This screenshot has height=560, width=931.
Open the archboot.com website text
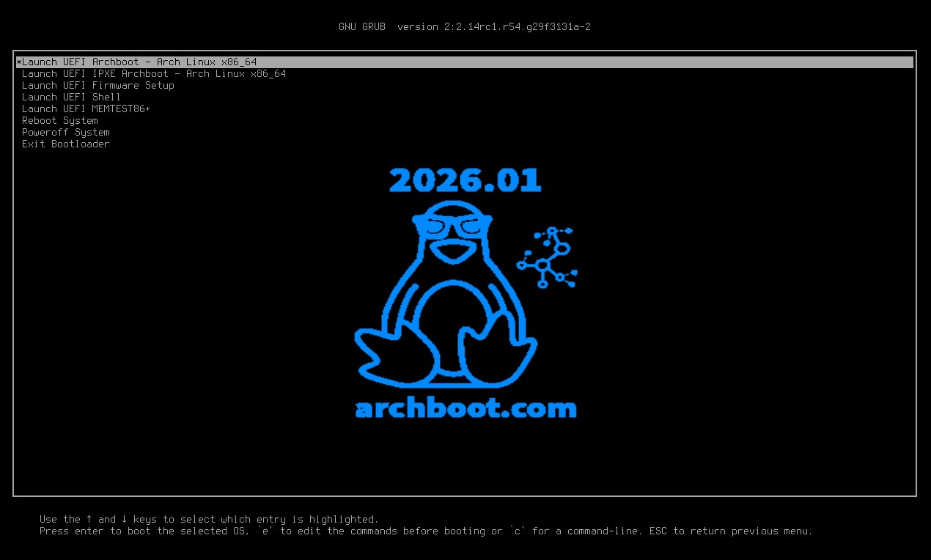(x=466, y=408)
